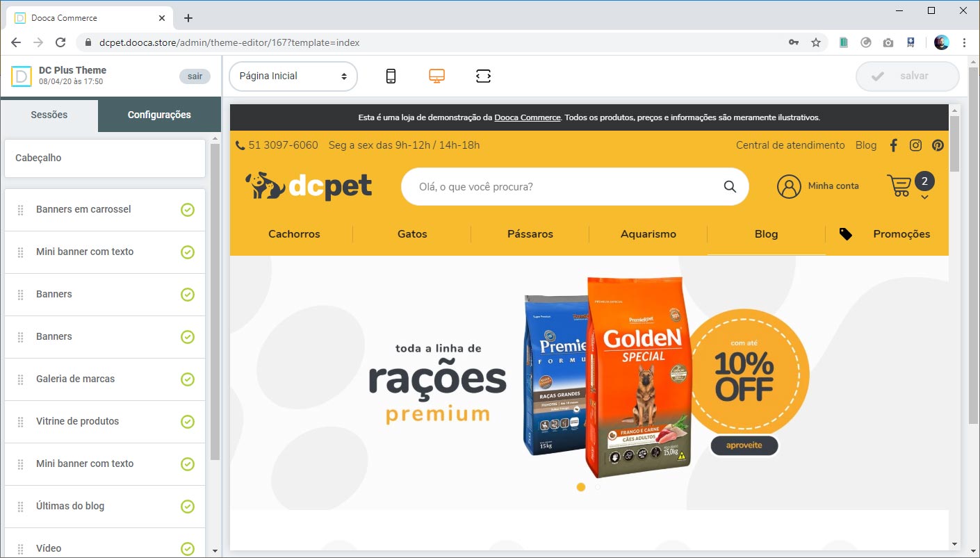Open Blog link in top bar
Viewport: 980px width, 558px height.
coord(866,145)
